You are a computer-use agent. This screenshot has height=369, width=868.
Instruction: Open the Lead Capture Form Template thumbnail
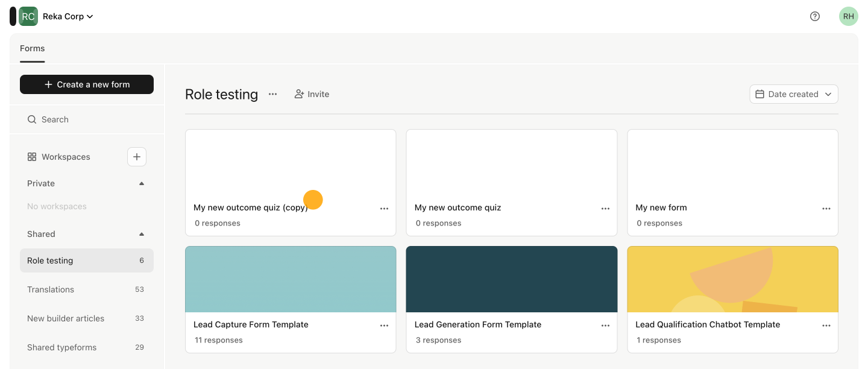pyautogui.click(x=291, y=279)
